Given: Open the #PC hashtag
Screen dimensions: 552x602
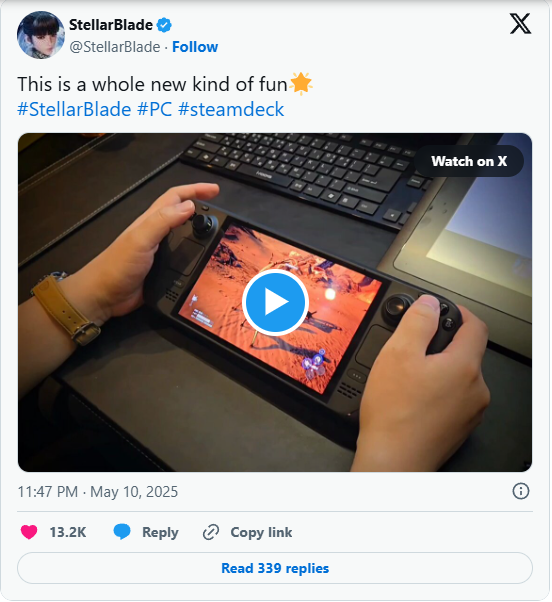Looking at the screenshot, I should coord(155,109).
